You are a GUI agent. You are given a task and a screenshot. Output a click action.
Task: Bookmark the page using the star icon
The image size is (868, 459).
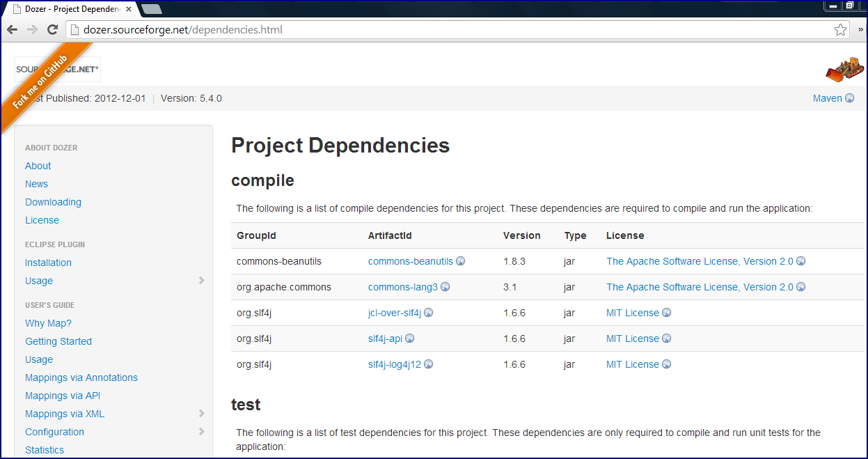pyautogui.click(x=840, y=29)
